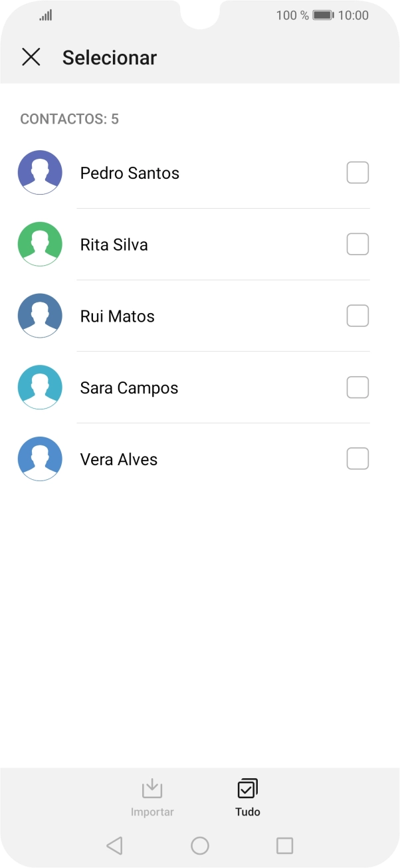Screen dimensions: 400x868
Task: Close the Selecionar screen with the X
Action: pyautogui.click(x=31, y=57)
